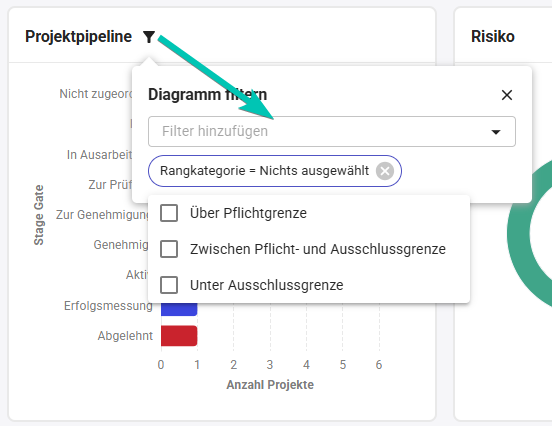This screenshot has height=426, width=552.
Task: Close the Diagramm filtern popup
Action: pos(507,95)
